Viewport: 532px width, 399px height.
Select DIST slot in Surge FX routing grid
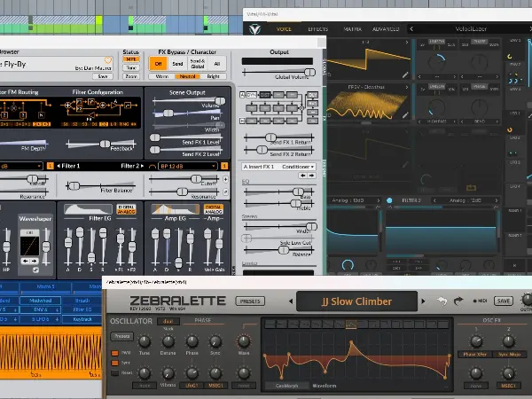265,95
